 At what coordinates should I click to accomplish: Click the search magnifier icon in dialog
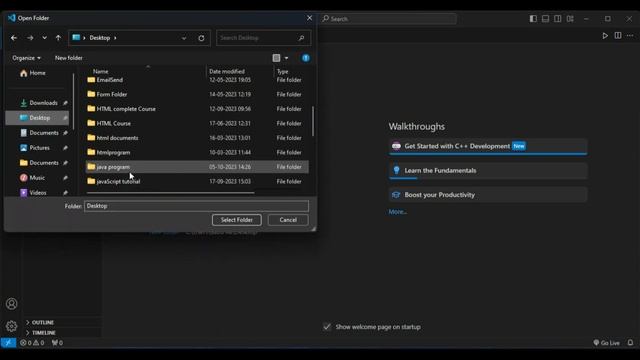[301, 38]
